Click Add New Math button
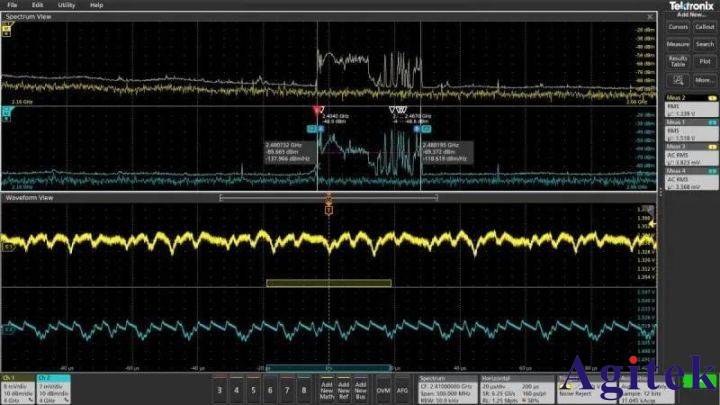 [x=326, y=386]
